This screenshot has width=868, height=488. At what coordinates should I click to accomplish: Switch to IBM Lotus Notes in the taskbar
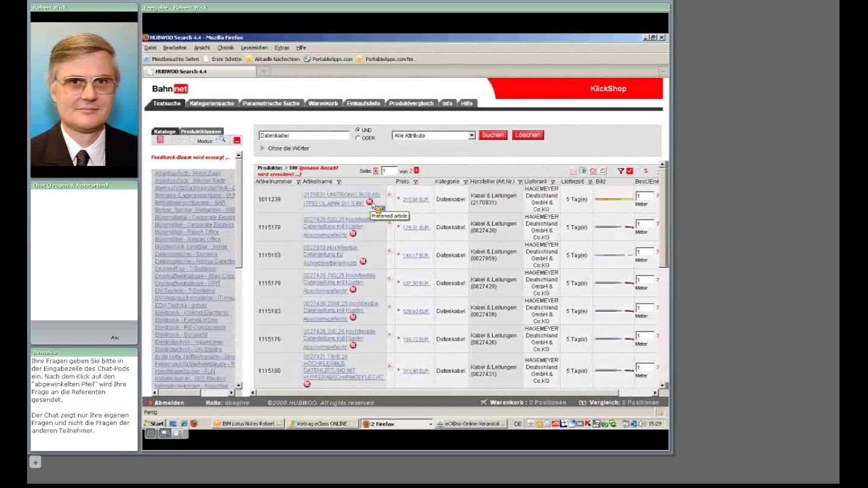tap(248, 424)
